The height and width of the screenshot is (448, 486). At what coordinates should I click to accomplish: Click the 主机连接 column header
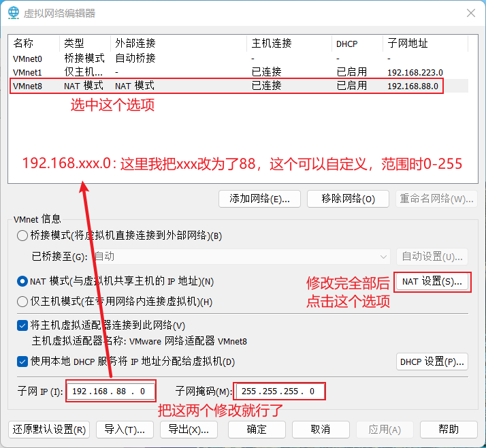[289, 43]
